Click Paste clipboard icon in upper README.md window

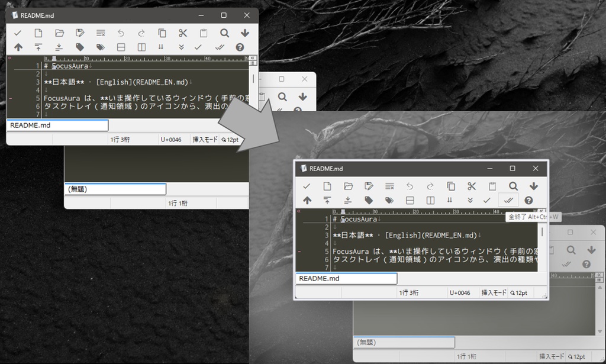pos(204,33)
